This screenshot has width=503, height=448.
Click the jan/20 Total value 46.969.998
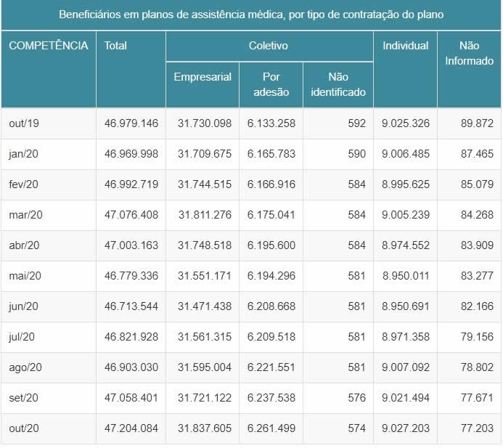[x=131, y=154]
